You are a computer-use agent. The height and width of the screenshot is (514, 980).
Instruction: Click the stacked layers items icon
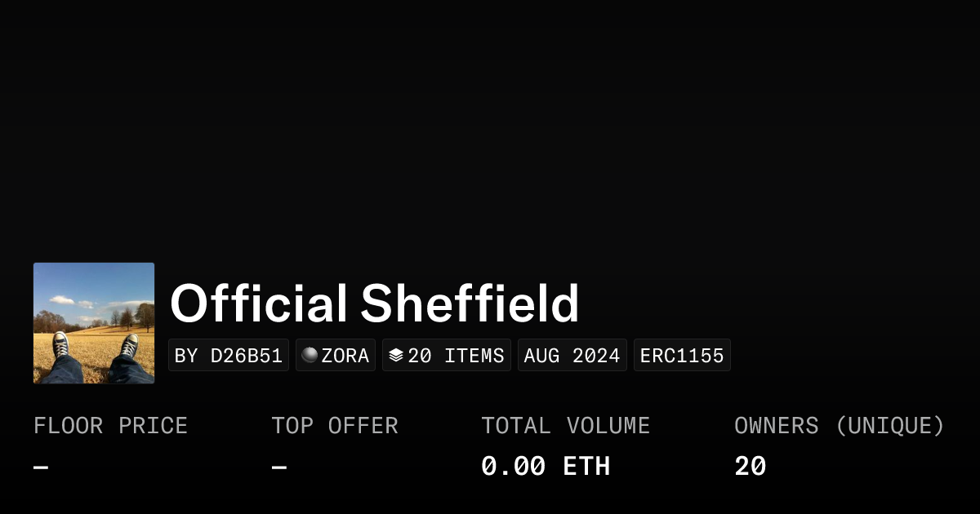pos(396,356)
